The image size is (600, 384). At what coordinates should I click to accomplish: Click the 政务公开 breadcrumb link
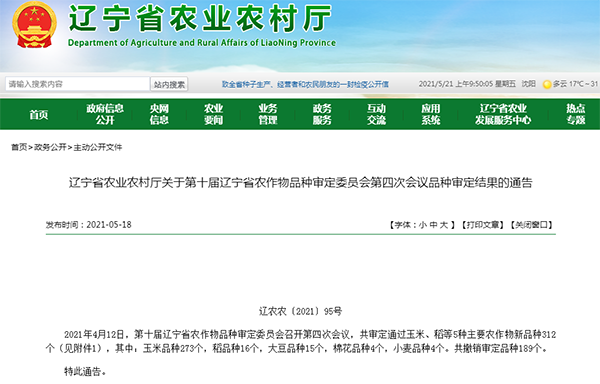click(50, 147)
